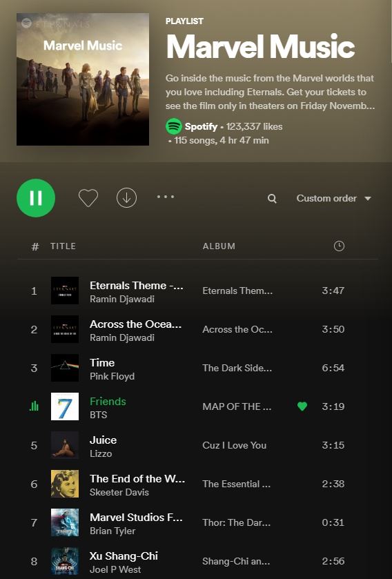392x579 pixels.
Task: Expand the Custom order sort dropdown
Action: click(333, 198)
